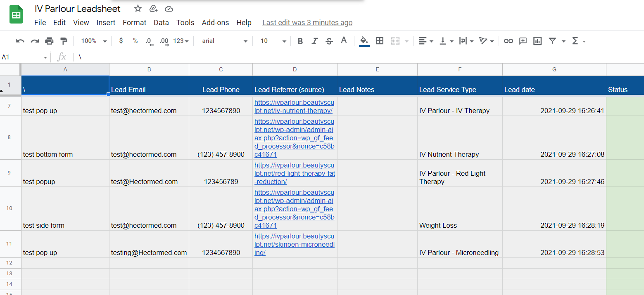Image resolution: width=644 pixels, height=295 pixels.
Task: Toggle bold formatting
Action: point(300,41)
